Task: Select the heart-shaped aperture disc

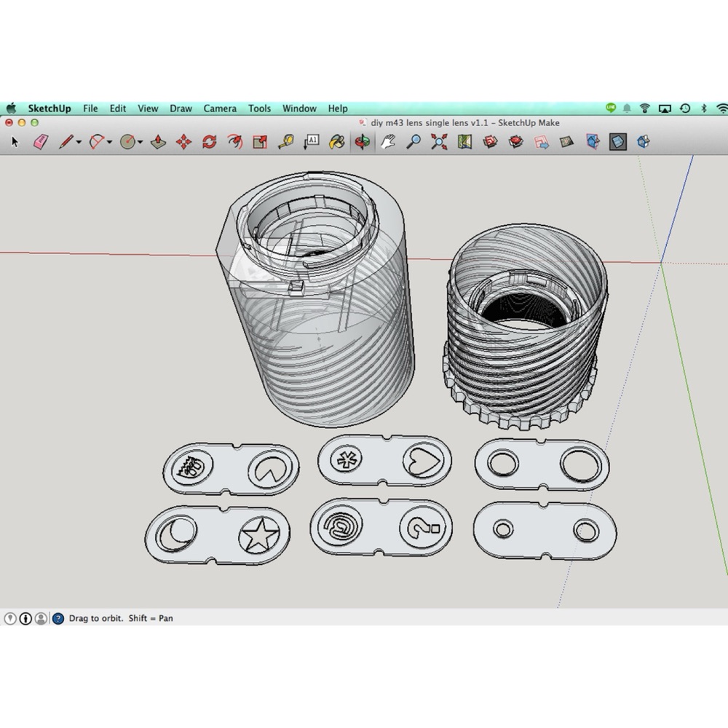Action: (x=422, y=461)
